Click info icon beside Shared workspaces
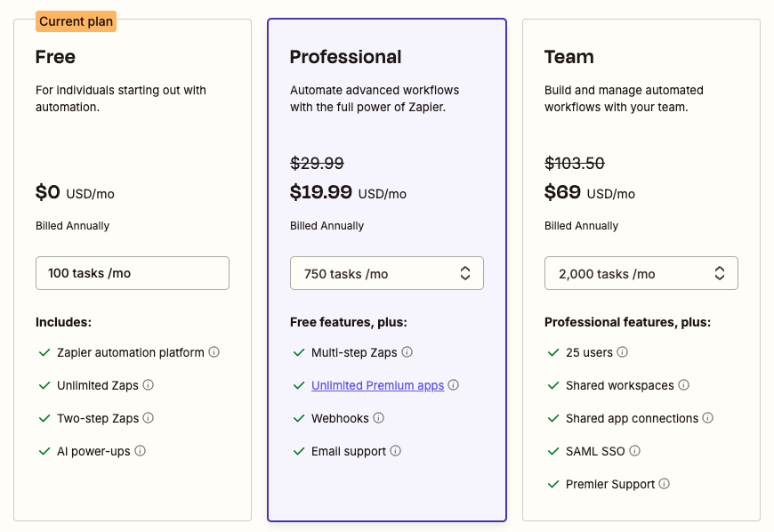Screen dimensions: 774x532 tap(683, 385)
